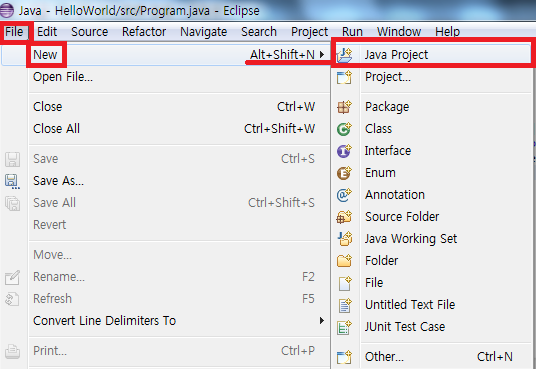This screenshot has width=536, height=369.
Task: Select Other... in New submenu
Action: point(432,357)
